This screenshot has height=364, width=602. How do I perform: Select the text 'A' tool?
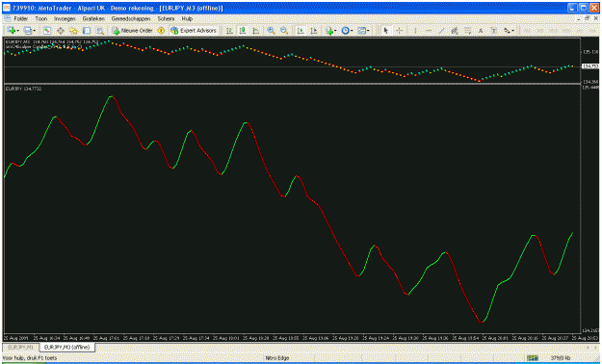click(481, 31)
